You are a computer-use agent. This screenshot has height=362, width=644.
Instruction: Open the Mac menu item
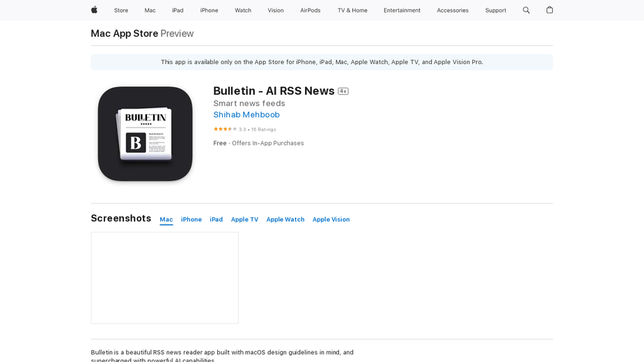(x=150, y=10)
